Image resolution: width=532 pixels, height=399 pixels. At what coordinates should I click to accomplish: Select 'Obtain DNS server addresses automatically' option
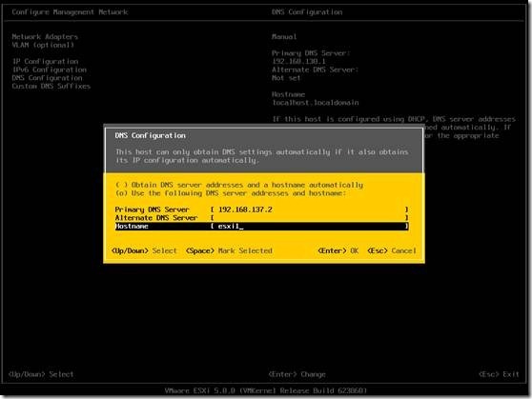coord(239,185)
